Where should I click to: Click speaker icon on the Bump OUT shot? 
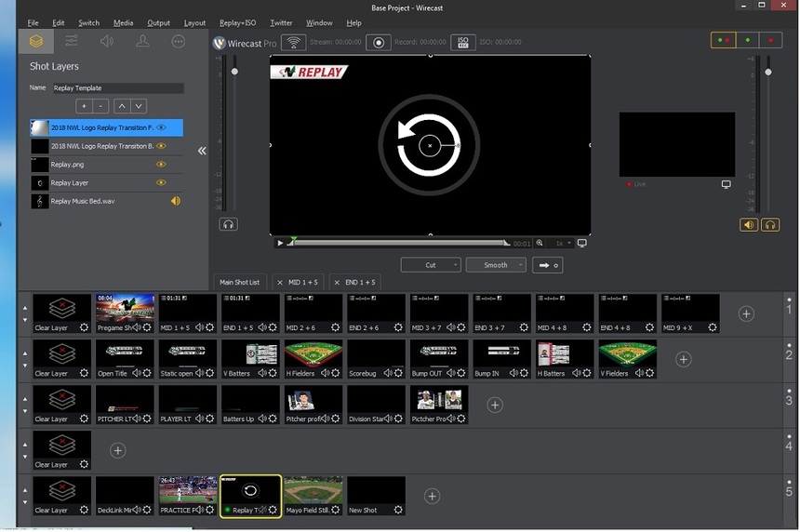click(450, 373)
